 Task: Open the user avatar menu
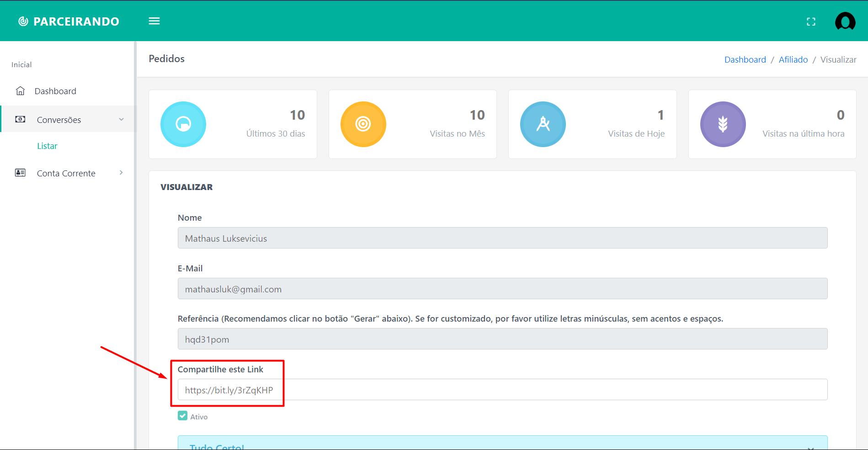[x=845, y=21]
